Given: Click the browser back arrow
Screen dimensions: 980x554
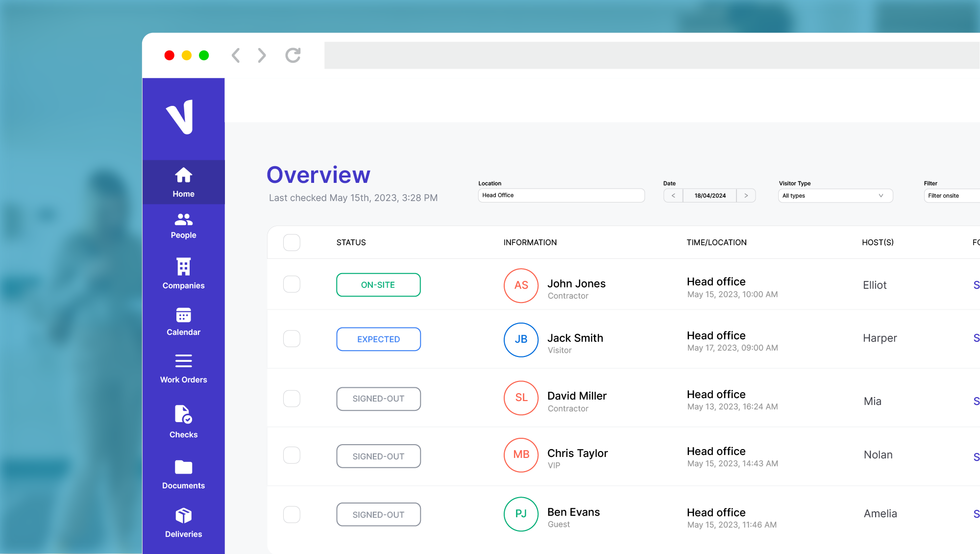Looking at the screenshot, I should pos(236,55).
